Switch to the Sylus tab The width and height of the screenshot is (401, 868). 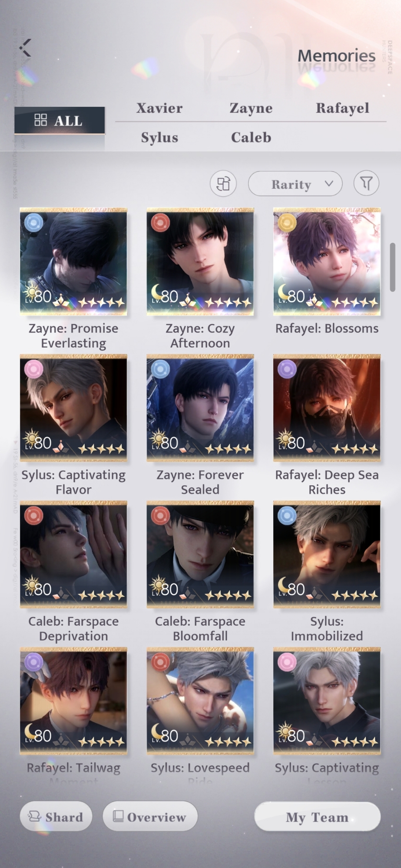coord(159,138)
